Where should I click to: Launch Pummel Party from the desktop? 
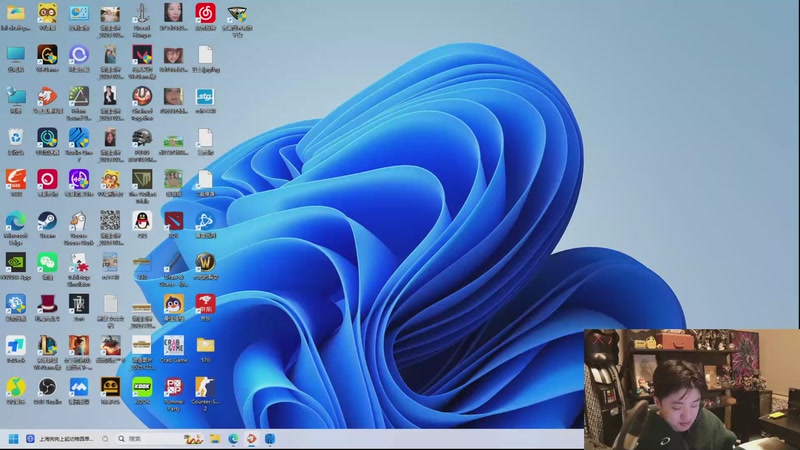coord(173,387)
